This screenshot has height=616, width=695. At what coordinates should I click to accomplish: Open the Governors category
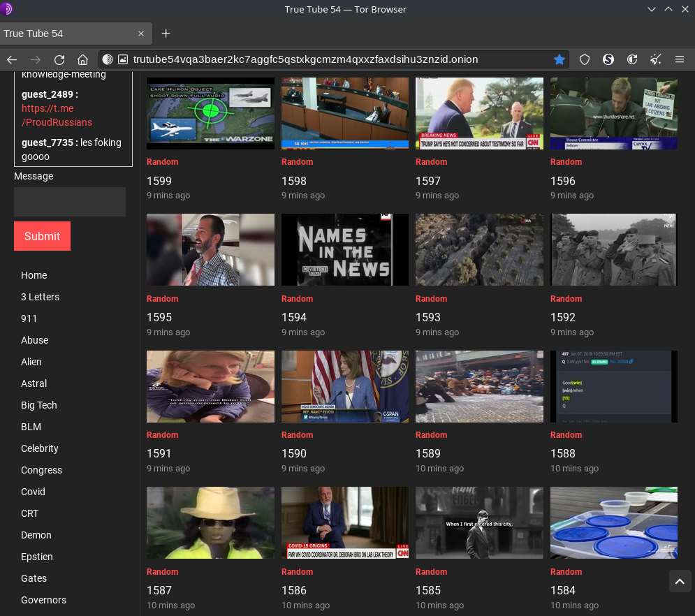[43, 601]
